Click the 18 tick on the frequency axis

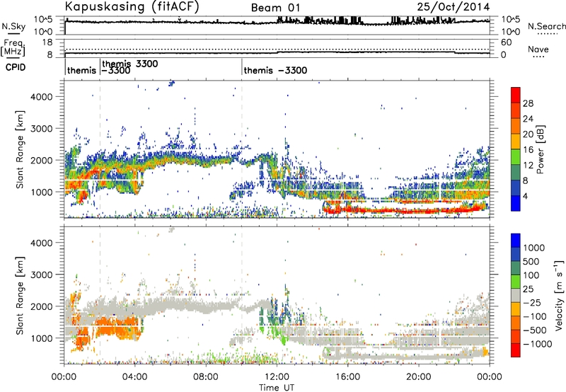(47, 42)
